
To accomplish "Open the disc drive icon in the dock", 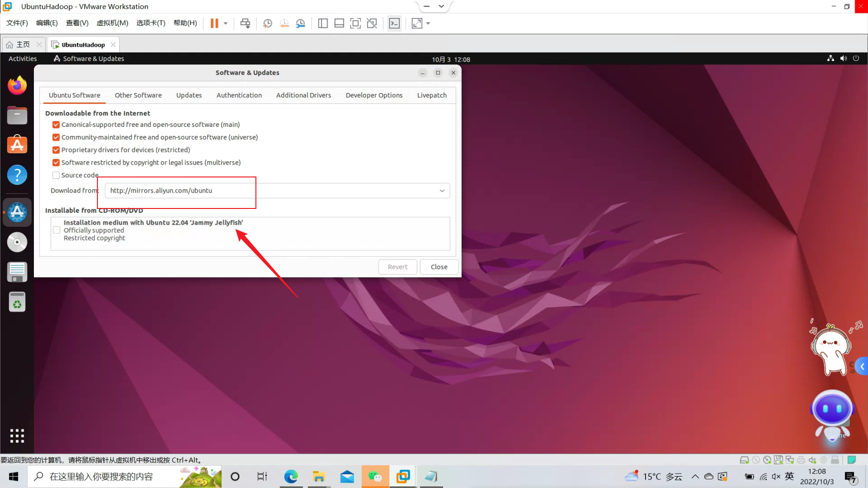I will coord(17,242).
